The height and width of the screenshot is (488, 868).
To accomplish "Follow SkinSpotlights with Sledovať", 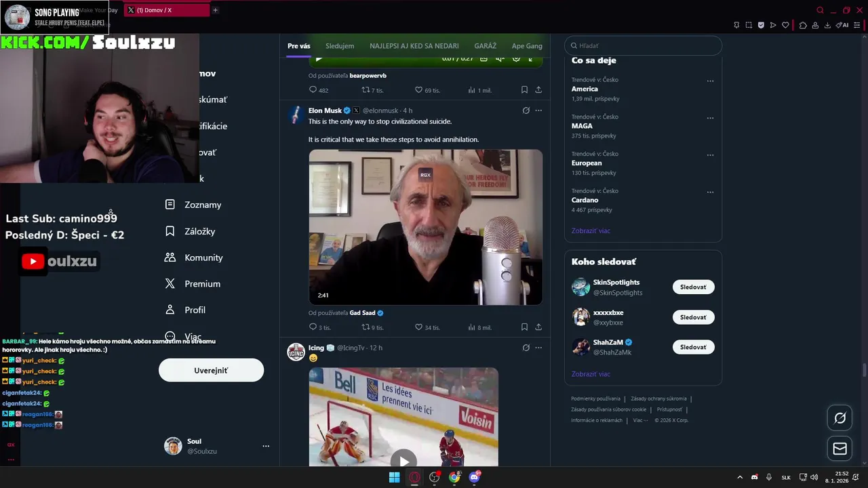I will pos(693,287).
